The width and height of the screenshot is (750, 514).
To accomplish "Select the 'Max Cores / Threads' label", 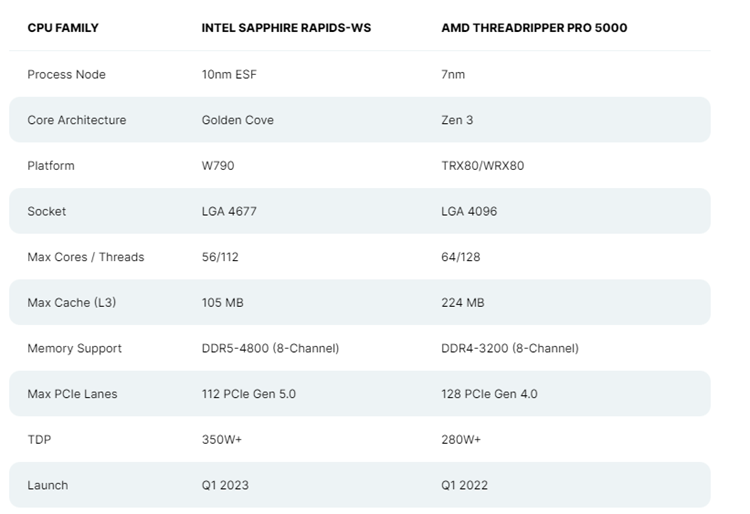I will coord(86,257).
